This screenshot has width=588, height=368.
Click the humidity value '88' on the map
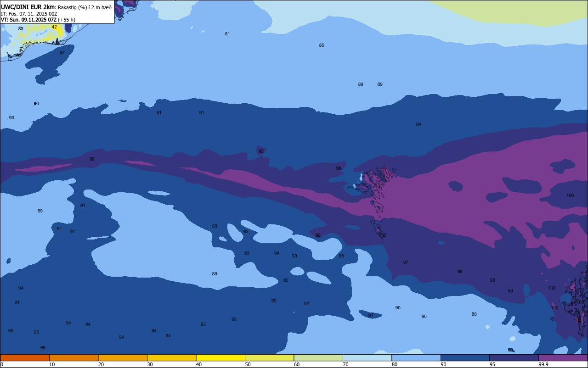pos(474,314)
